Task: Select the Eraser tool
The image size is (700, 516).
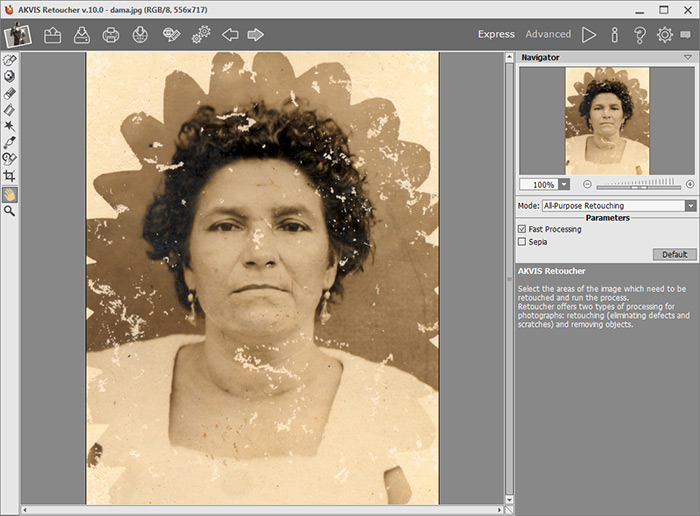Action: (x=9, y=93)
